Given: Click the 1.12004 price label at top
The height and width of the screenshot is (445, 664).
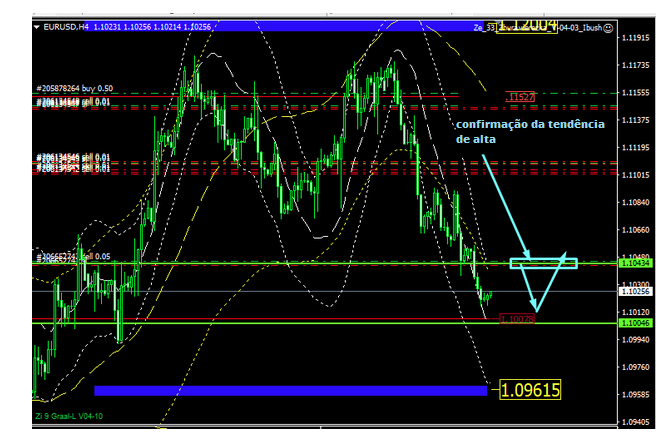Looking at the screenshot, I should click(x=526, y=26).
